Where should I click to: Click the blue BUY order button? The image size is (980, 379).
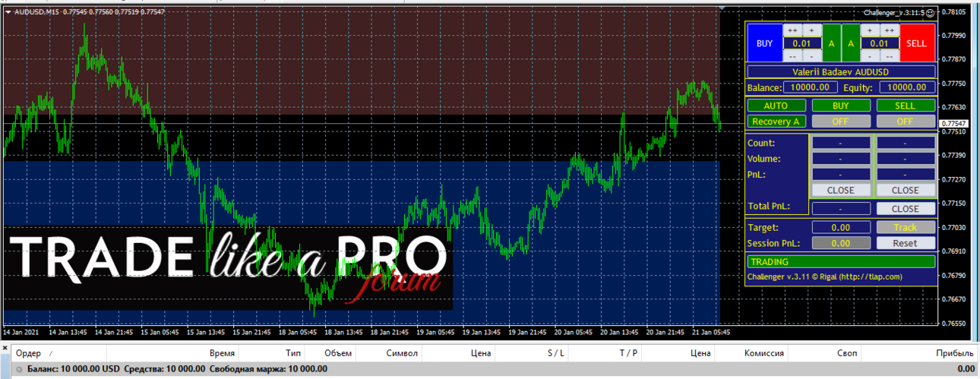[x=764, y=43]
